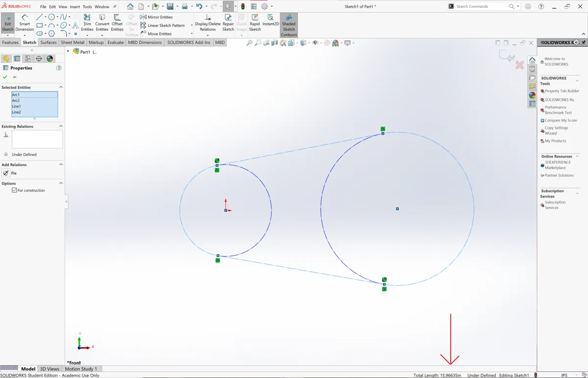Viewport: 588px width, 378px height.
Task: Collapse the Add Relations section
Action: click(60, 164)
